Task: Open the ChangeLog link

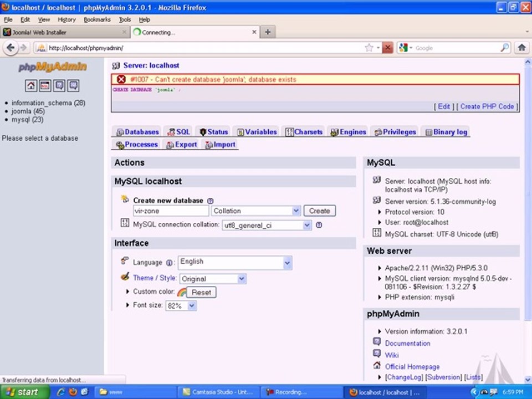Action: (404, 377)
